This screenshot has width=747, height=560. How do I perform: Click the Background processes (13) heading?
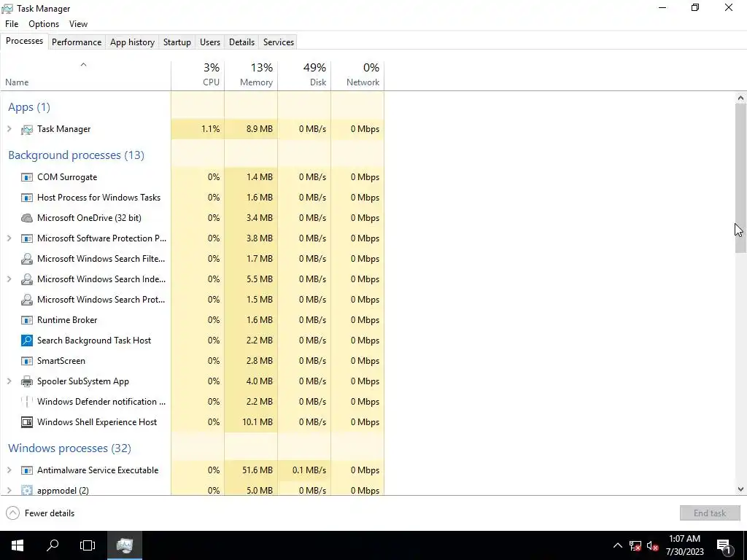(x=76, y=155)
